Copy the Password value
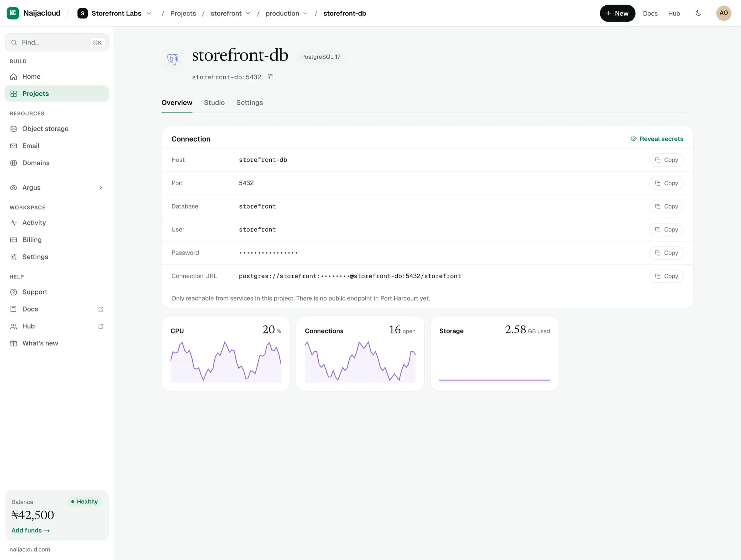The height and width of the screenshot is (560, 741). click(666, 253)
